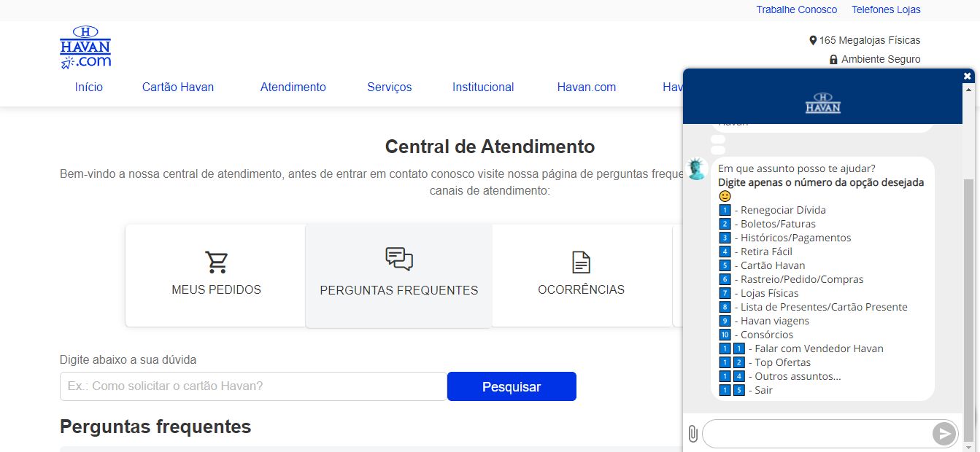Click the smiley emoji in the chat message
Viewport: 980px width, 452px height.
point(725,196)
